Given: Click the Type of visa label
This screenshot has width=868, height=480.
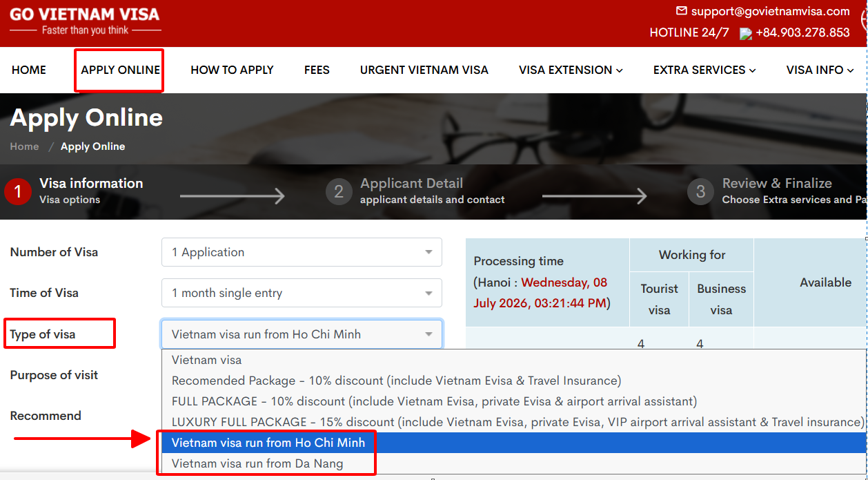Looking at the screenshot, I should point(43,334).
